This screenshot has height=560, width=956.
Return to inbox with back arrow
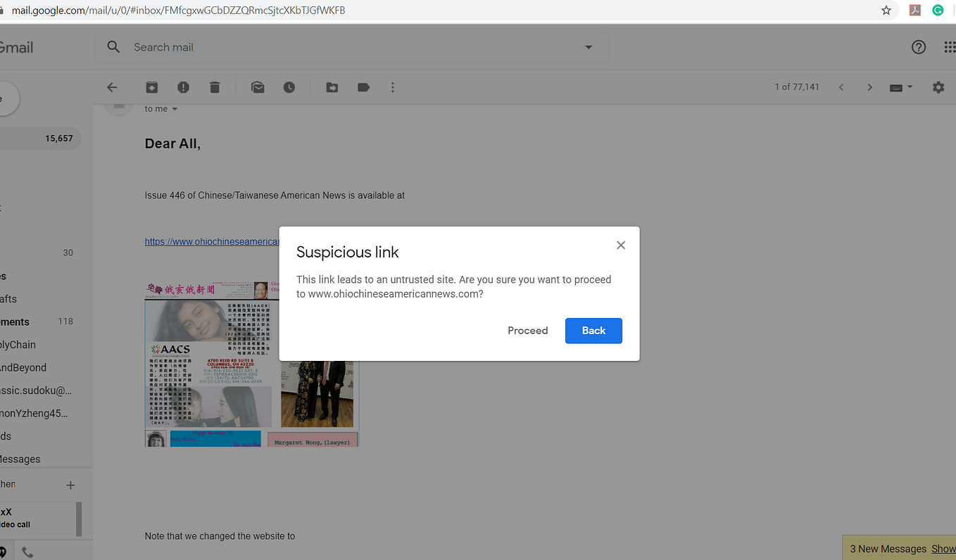112,87
